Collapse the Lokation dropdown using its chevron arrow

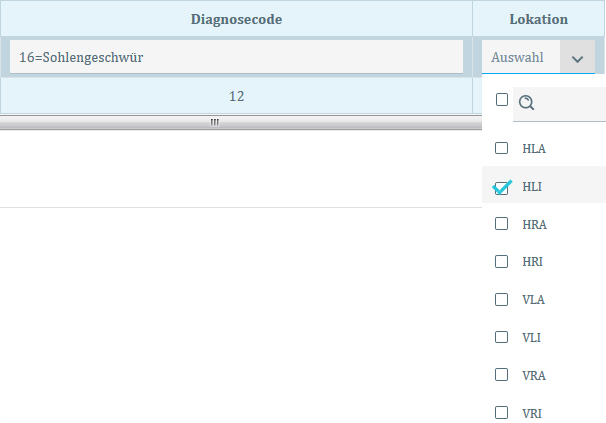[577, 58]
